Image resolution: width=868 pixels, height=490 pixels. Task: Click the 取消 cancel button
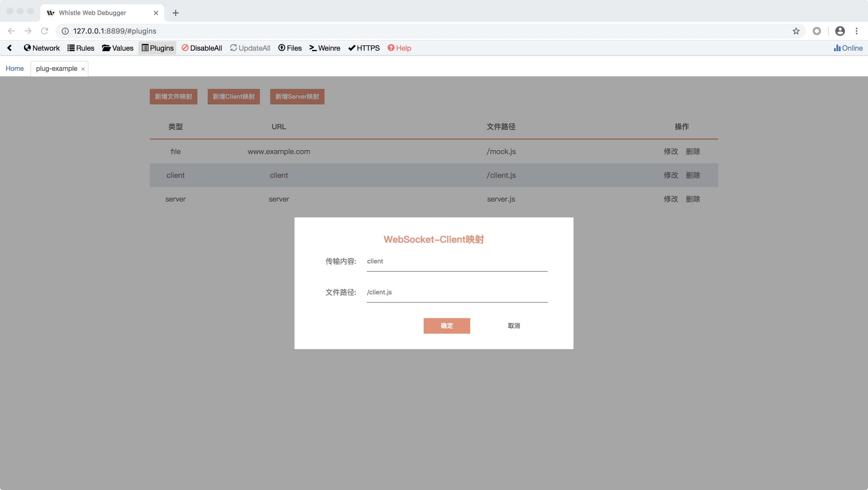pyautogui.click(x=514, y=326)
